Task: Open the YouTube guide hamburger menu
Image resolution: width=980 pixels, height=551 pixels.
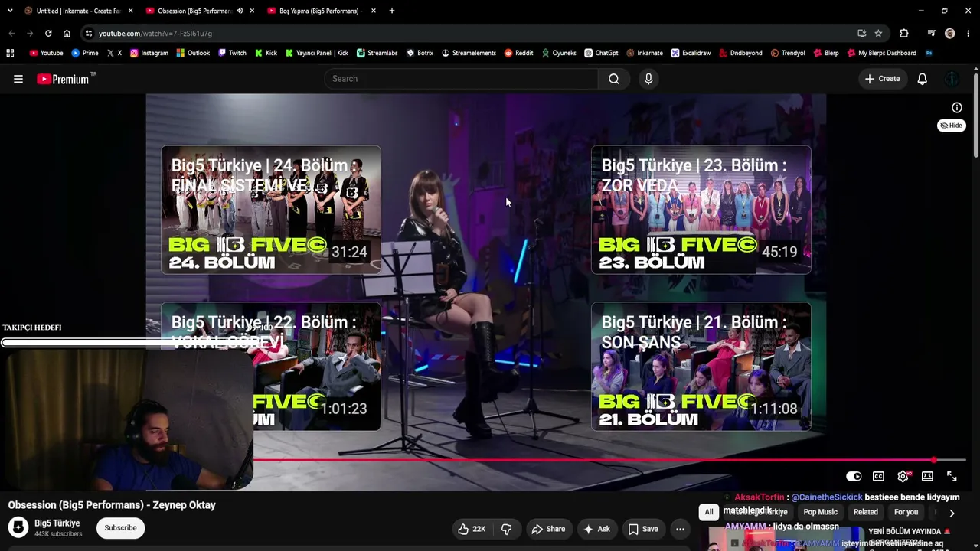Action: point(18,79)
